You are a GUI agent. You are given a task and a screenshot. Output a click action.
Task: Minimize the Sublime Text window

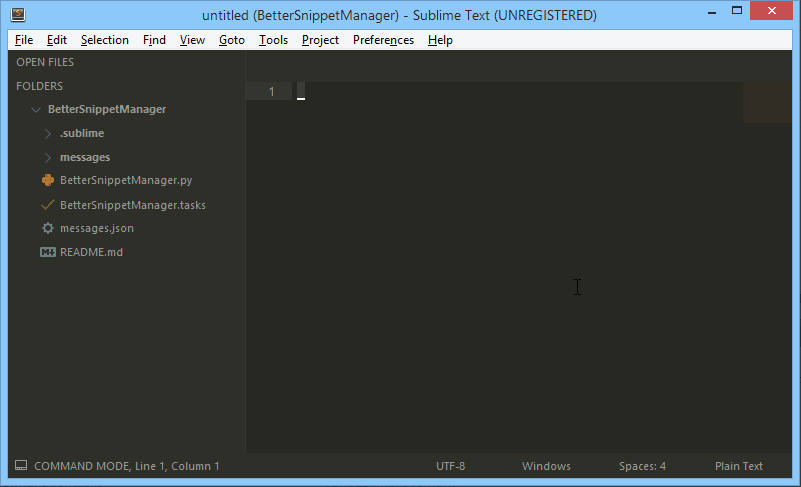pos(712,11)
